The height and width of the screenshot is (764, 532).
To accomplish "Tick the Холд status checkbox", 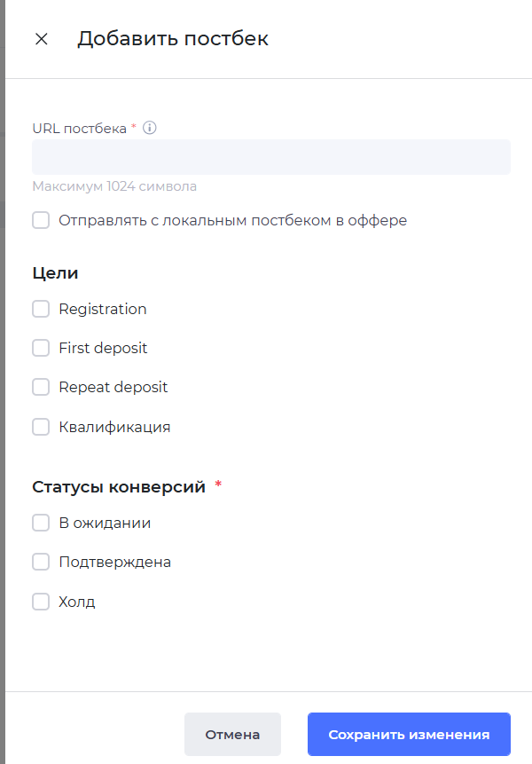I will point(41,602).
